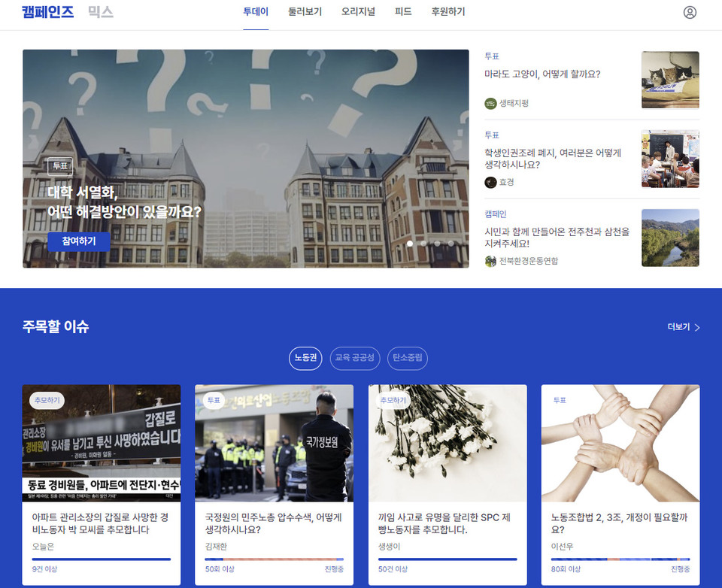The width and height of the screenshot is (722, 588).
Task: Click progress bar on 노동조합법 card
Action: 620,559
